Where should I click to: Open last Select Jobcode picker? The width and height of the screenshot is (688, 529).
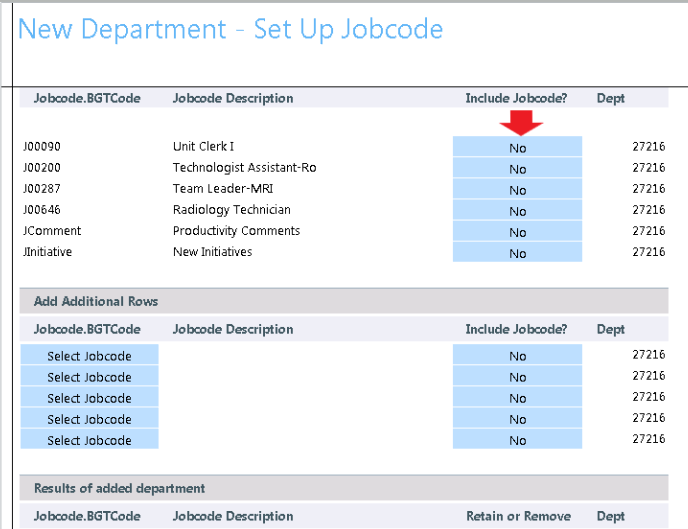89,440
